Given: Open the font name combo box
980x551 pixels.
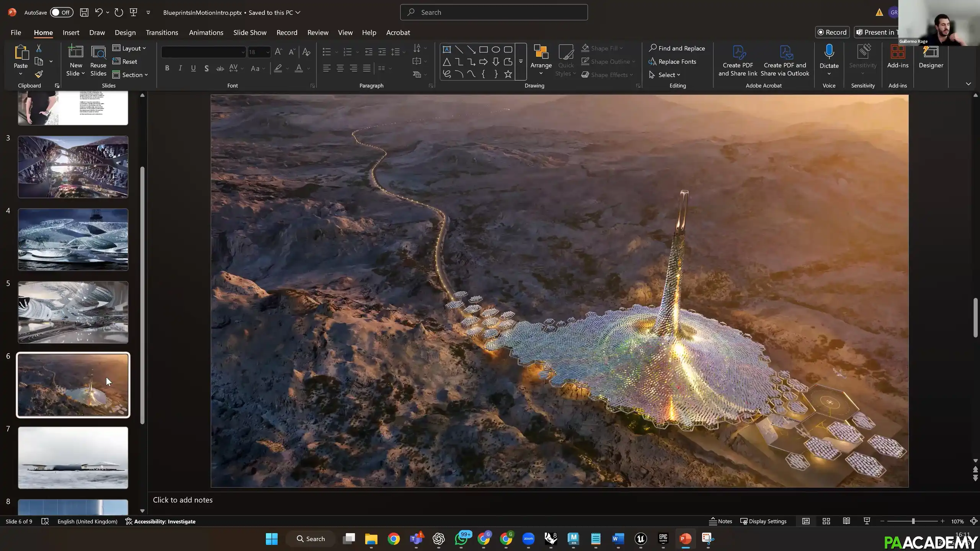Looking at the screenshot, I should pos(203,52).
